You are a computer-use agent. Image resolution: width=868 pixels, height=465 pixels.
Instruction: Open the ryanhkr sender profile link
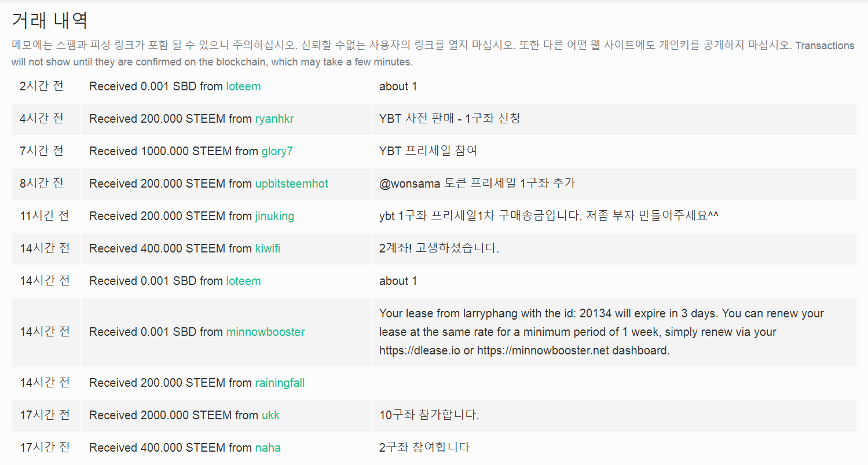coord(274,119)
